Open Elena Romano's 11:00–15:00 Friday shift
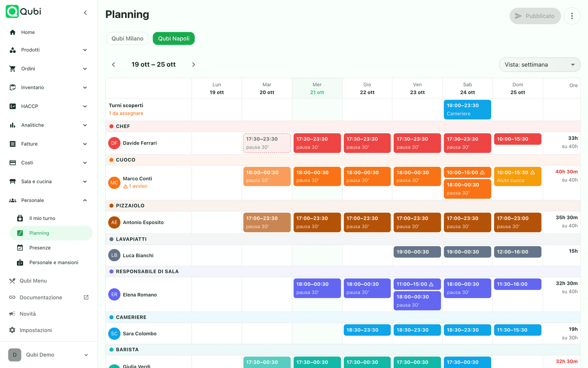The image size is (588, 368). [417, 284]
